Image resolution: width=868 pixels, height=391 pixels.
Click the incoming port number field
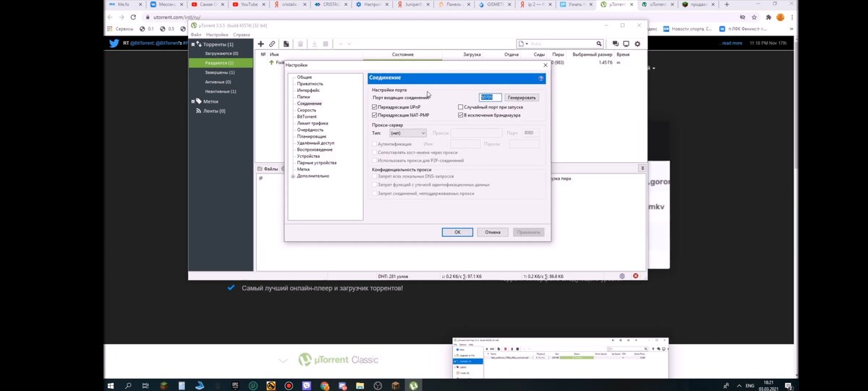(490, 97)
